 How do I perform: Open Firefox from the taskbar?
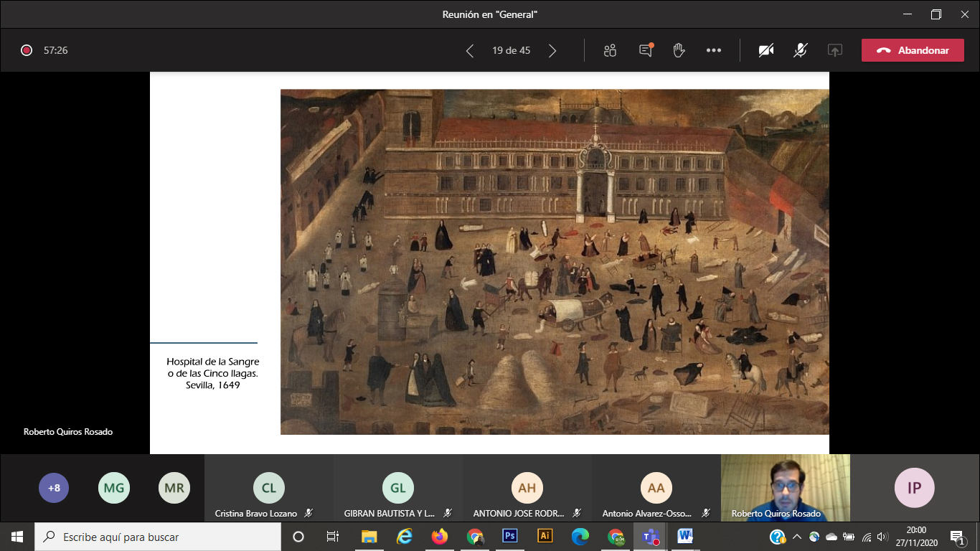pos(440,537)
